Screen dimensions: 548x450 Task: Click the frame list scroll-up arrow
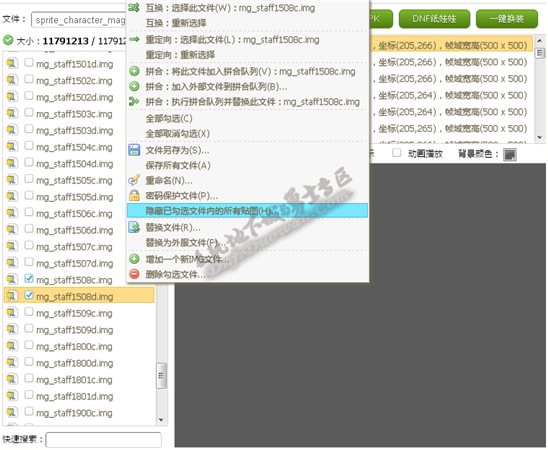[x=540, y=41]
